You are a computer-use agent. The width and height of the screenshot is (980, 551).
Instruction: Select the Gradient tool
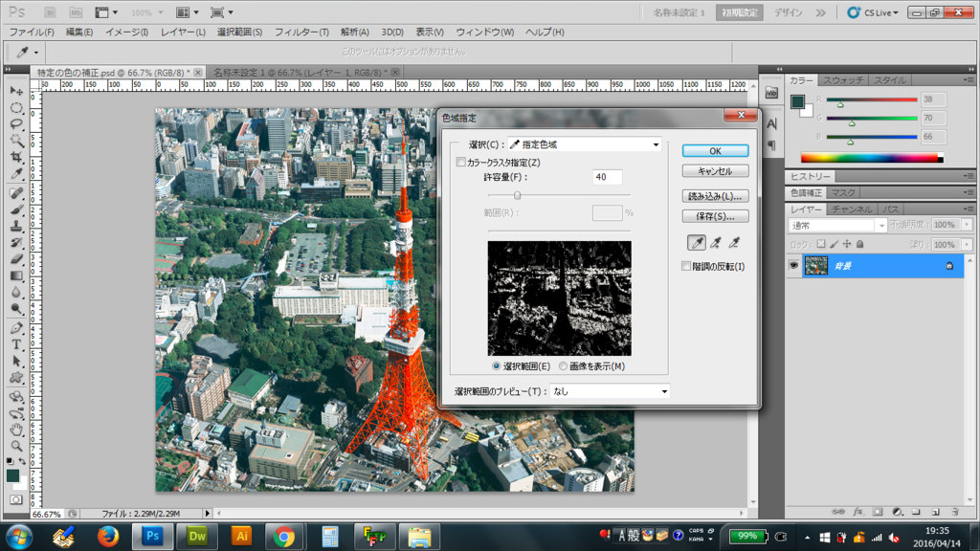16,275
